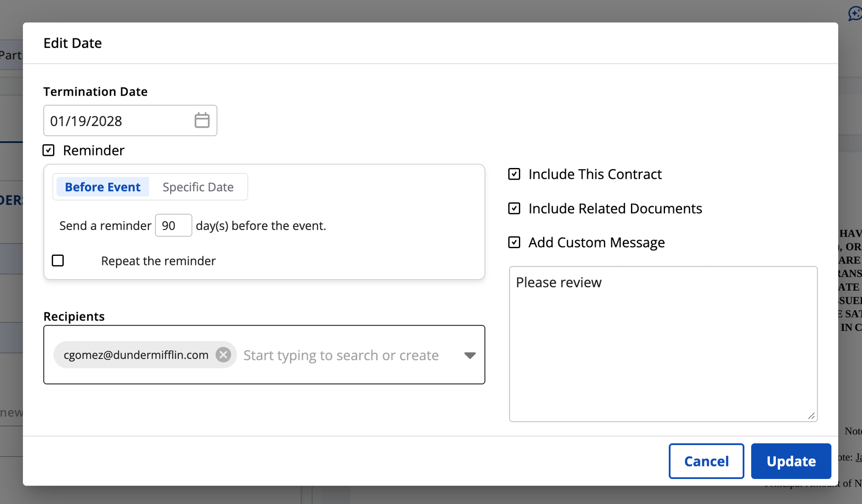Remove cgomez@dundermifflin.com recipient chip
The width and height of the screenshot is (862, 504).
(223, 355)
